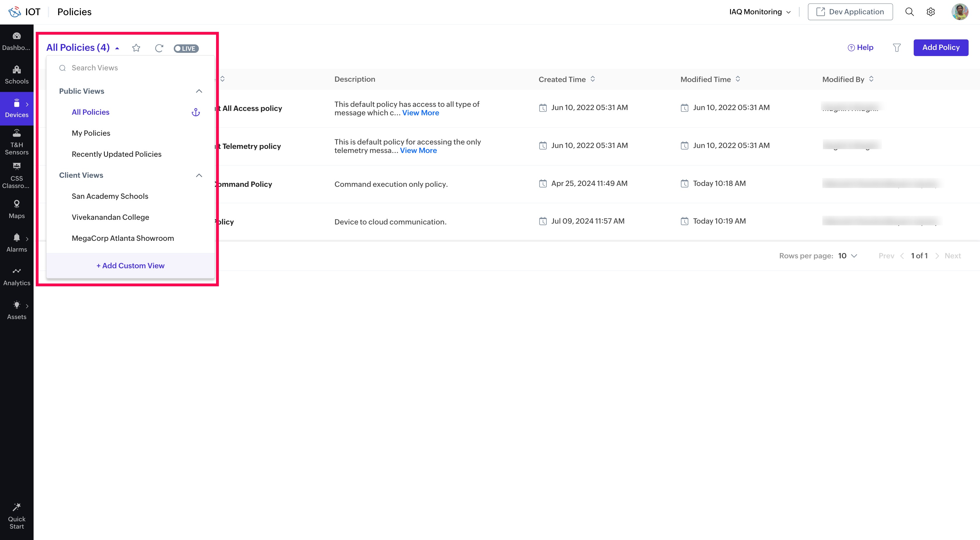Open the settings gear icon
The height and width of the screenshot is (540, 980).
931,12
